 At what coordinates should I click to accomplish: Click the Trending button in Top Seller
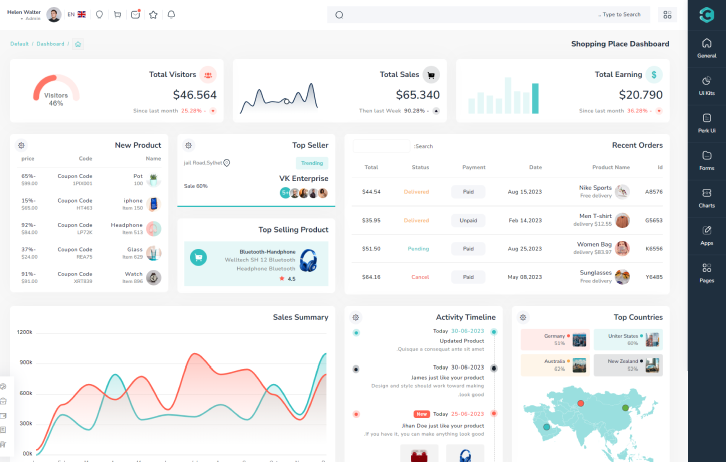coord(311,163)
